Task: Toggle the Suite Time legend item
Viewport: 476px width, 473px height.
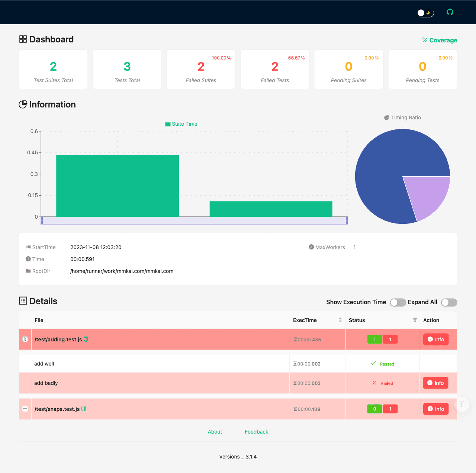Action: coord(181,124)
